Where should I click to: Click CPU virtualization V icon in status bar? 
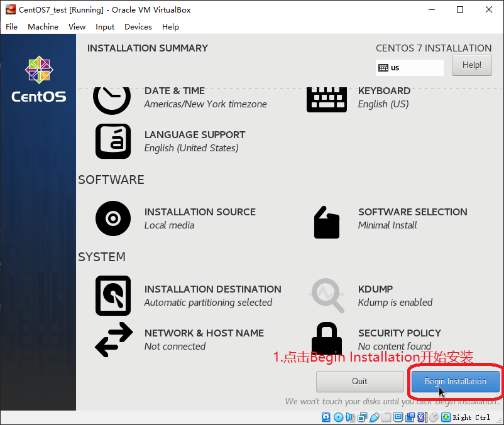coord(422,417)
